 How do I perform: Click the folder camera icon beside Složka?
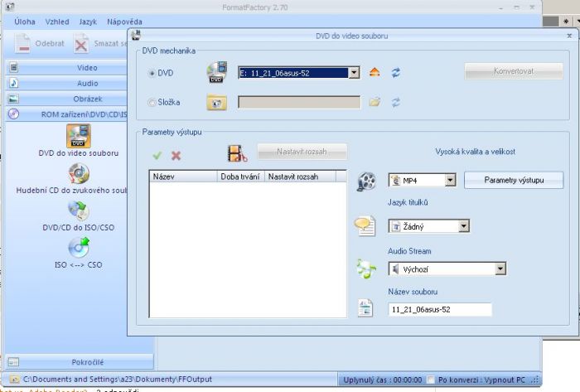(217, 103)
